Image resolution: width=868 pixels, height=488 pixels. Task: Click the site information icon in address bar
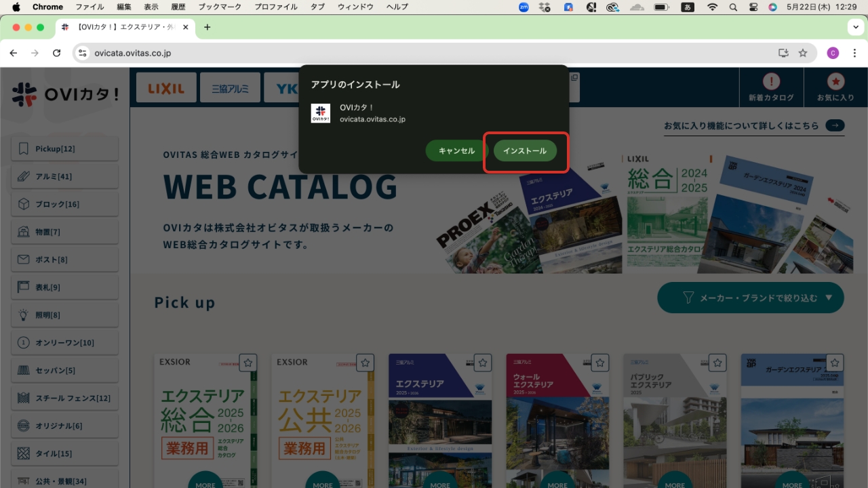click(82, 53)
